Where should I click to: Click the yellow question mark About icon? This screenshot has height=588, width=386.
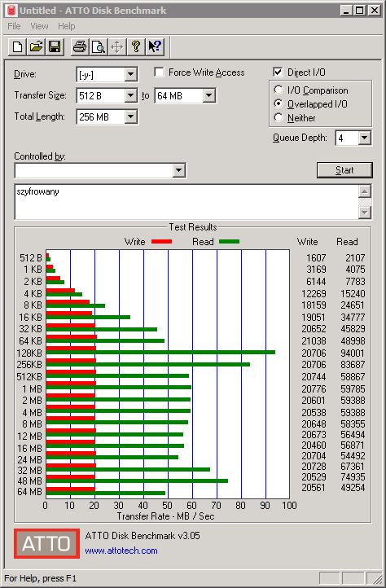[x=136, y=47]
